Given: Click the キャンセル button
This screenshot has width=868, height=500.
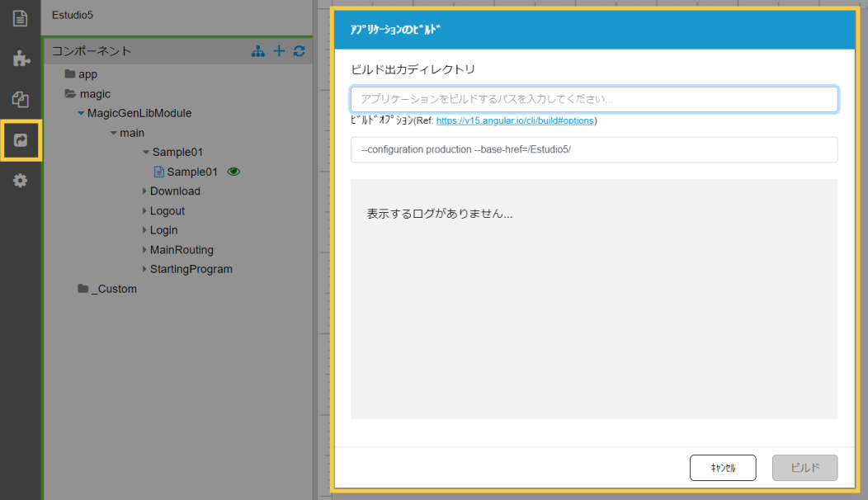Looking at the screenshot, I should click(723, 468).
